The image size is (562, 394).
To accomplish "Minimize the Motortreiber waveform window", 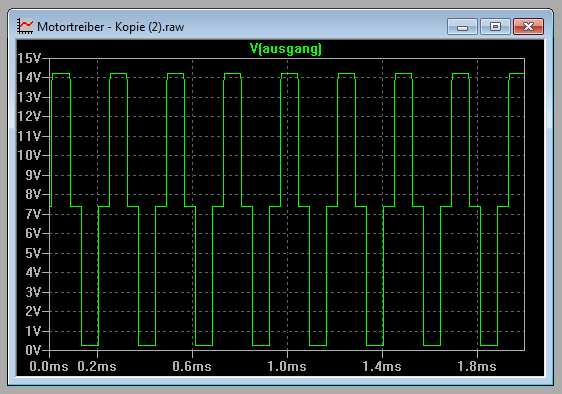I will click(462, 27).
